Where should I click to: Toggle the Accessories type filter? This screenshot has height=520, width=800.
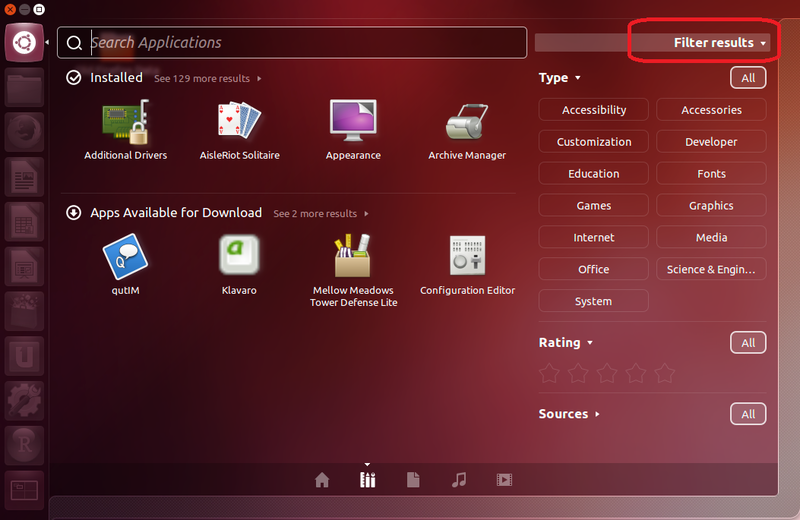pyautogui.click(x=711, y=110)
